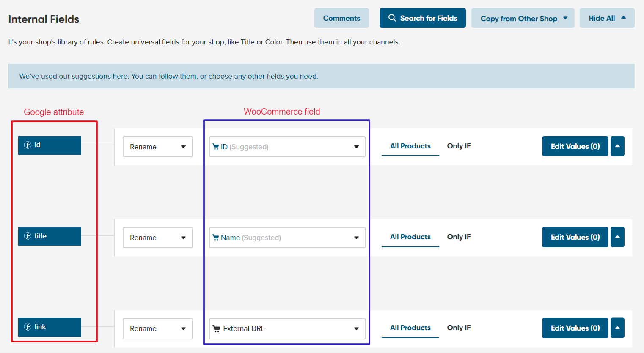Switch to Only IF in title row

[459, 237]
